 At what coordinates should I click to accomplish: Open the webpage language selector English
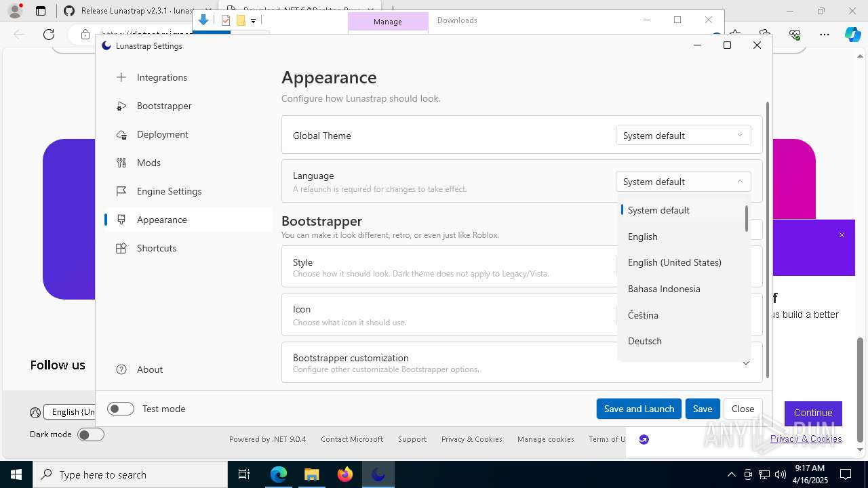pyautogui.click(x=70, y=411)
